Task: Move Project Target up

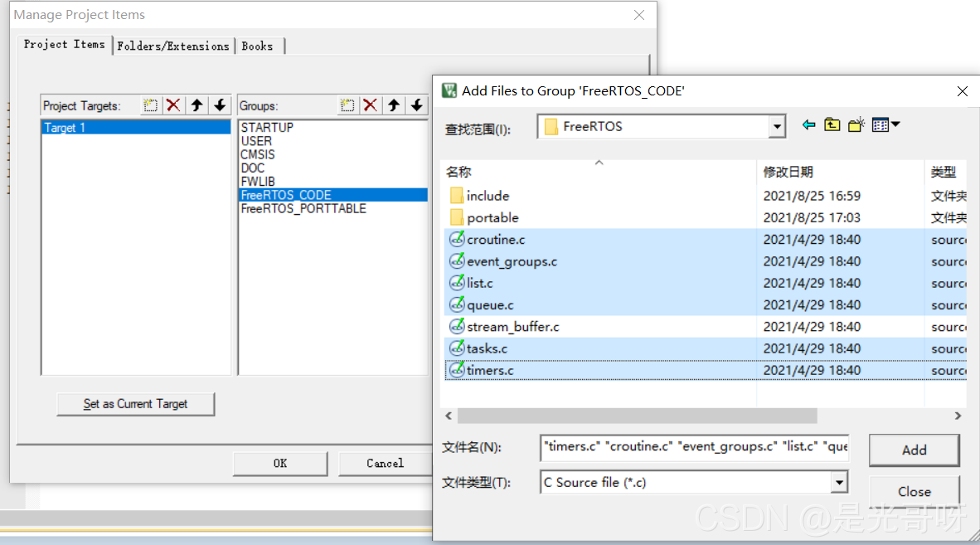Action: click(x=196, y=105)
